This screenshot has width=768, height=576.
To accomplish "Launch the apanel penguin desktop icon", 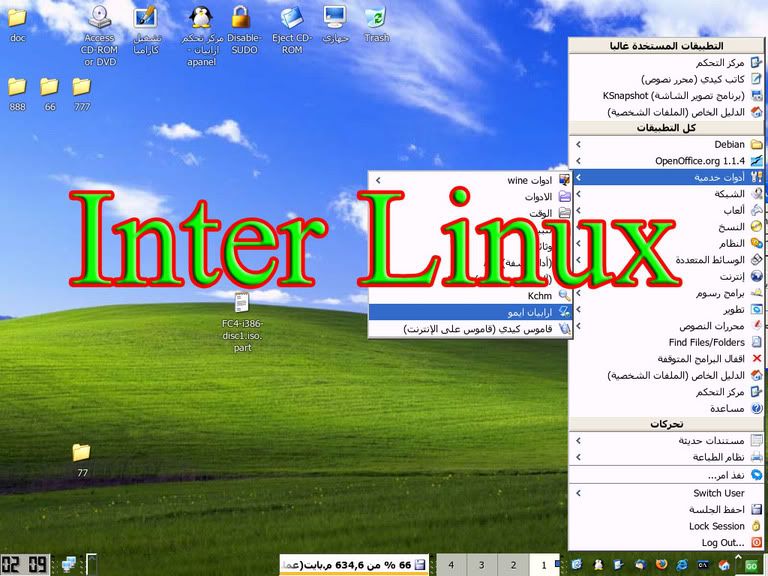I will click(x=201, y=35).
